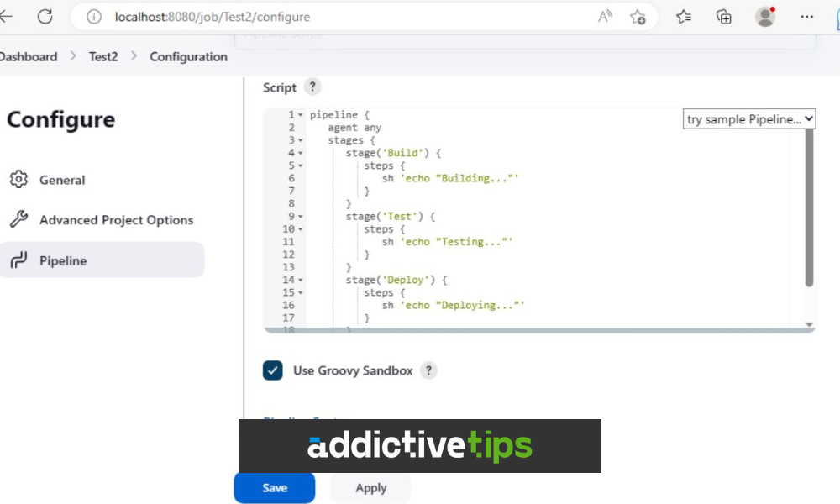Open the Collections icon
This screenshot has width=840, height=504.
pyautogui.click(x=723, y=17)
